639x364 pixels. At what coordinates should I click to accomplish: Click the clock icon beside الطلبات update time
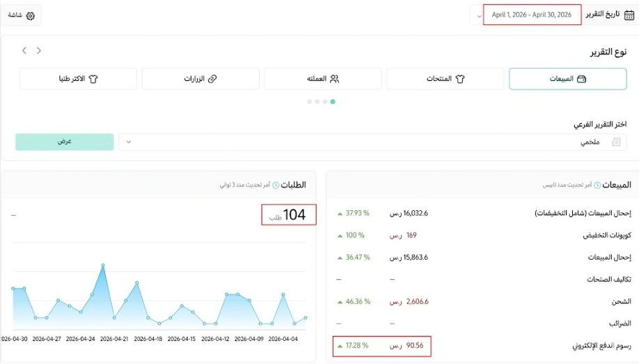tap(276, 185)
